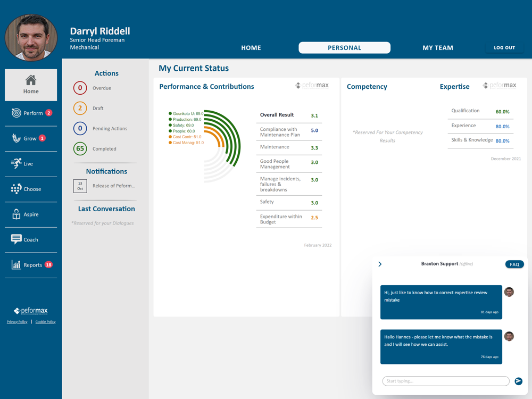Open the 65 Completed actions circle
This screenshot has height=399, width=532.
pos(80,148)
